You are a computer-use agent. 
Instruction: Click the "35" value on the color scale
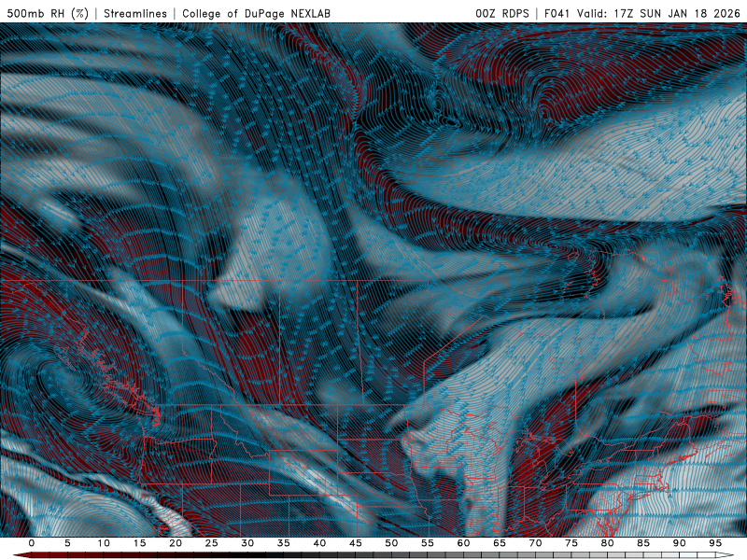click(x=284, y=543)
